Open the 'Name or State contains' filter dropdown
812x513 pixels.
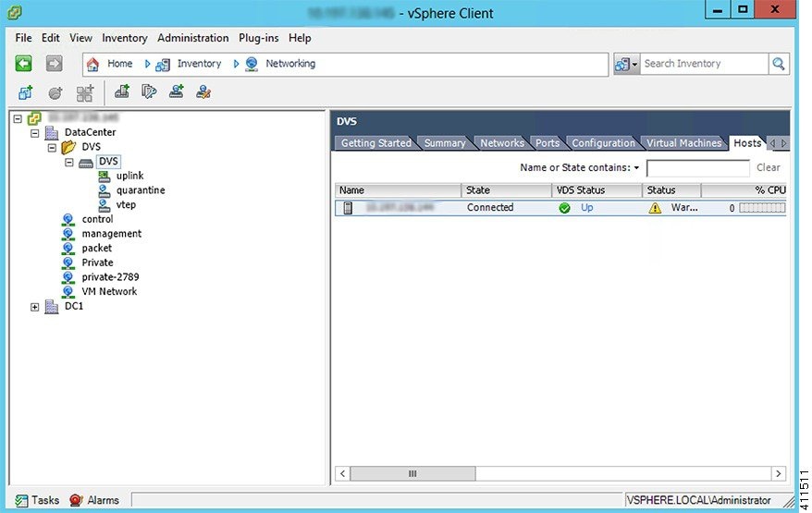coord(636,167)
